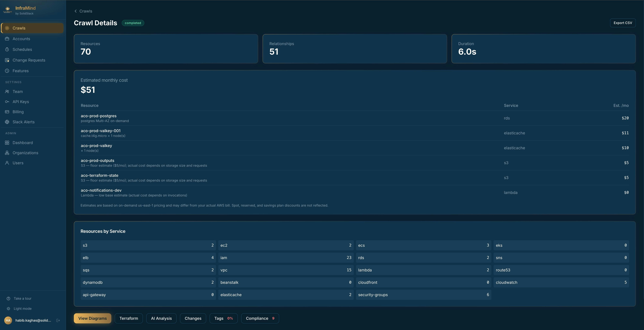Open the admin Dashboard
This screenshot has width=644, height=330.
(x=32, y=143)
